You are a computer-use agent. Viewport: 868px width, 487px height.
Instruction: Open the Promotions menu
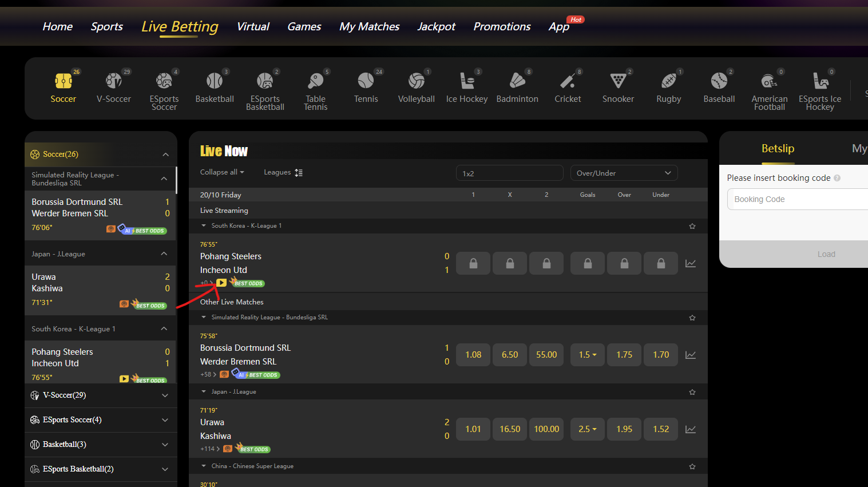[x=502, y=26]
